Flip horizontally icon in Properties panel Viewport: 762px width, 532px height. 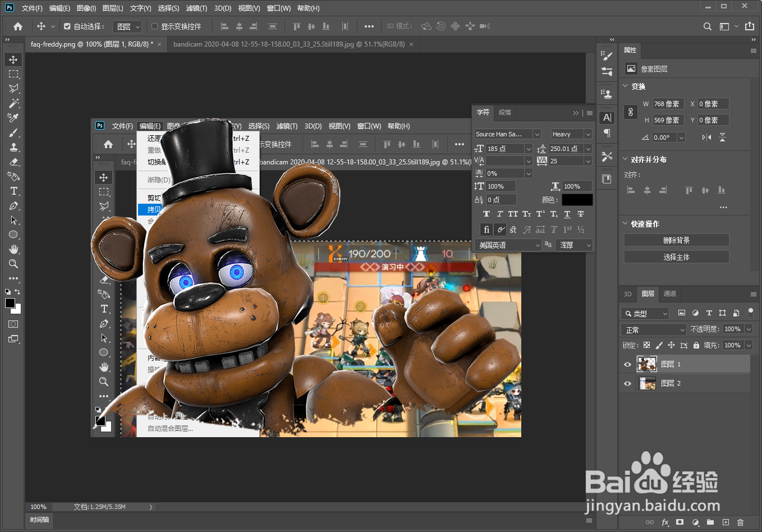click(x=707, y=137)
